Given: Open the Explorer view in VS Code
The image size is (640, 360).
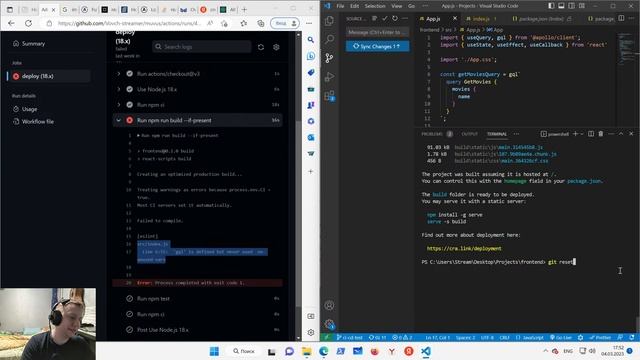Looking at the screenshot, I should [x=329, y=20].
